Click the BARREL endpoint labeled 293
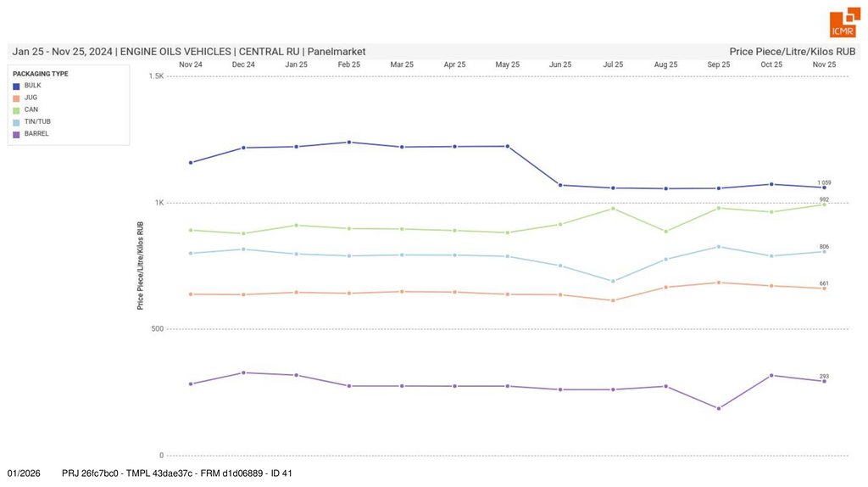Screen dimensions: 868x487 (x=824, y=381)
